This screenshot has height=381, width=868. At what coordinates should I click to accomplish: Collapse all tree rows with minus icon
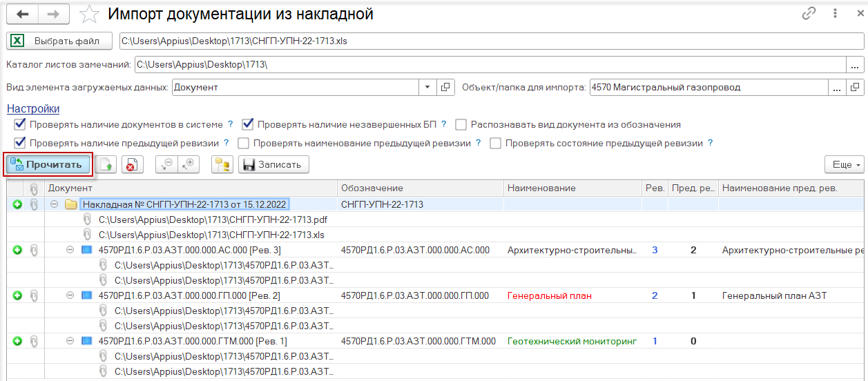(x=166, y=164)
